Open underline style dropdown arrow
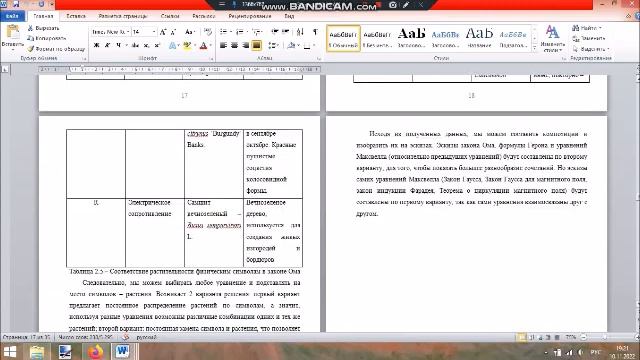Screen dimensions: 640x360 126,45
